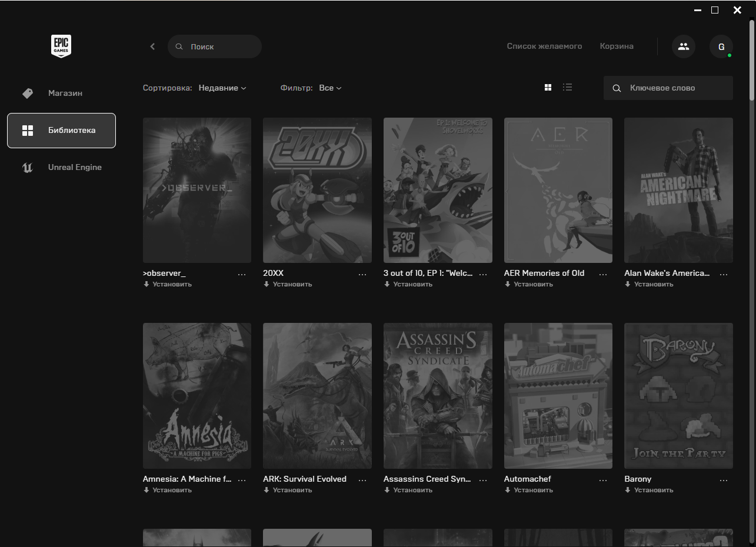Open Корзина

tap(617, 46)
